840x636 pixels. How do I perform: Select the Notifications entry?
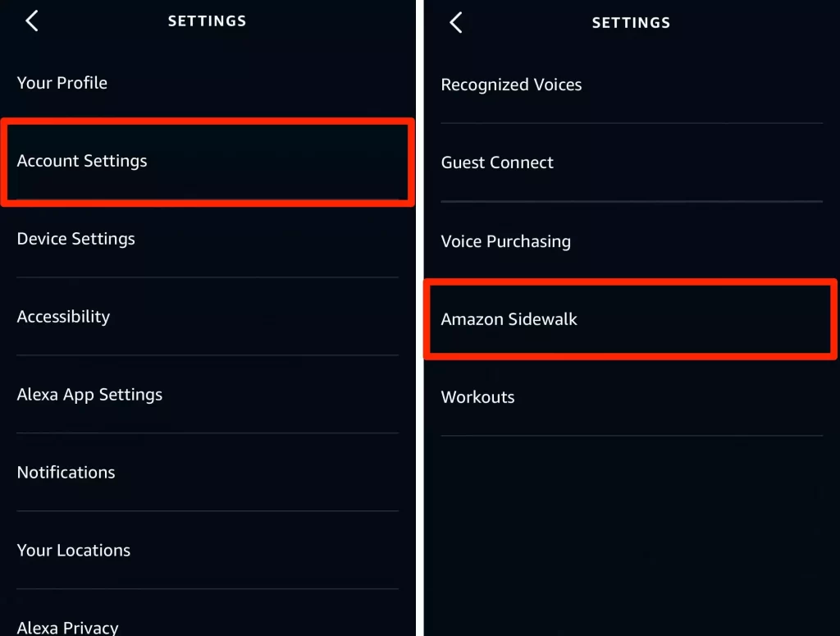[x=66, y=473]
